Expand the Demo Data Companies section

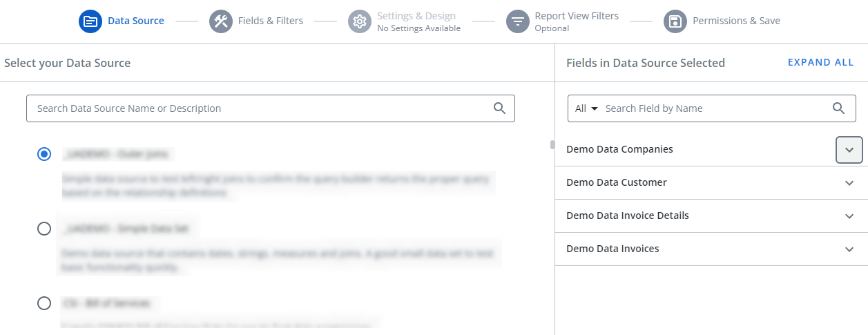pos(849,150)
